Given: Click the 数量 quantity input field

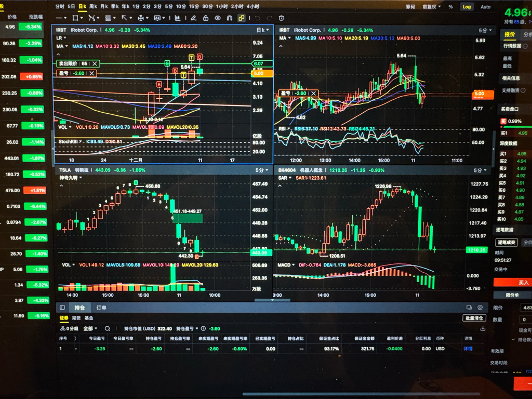Looking at the screenshot, I should (526, 320).
